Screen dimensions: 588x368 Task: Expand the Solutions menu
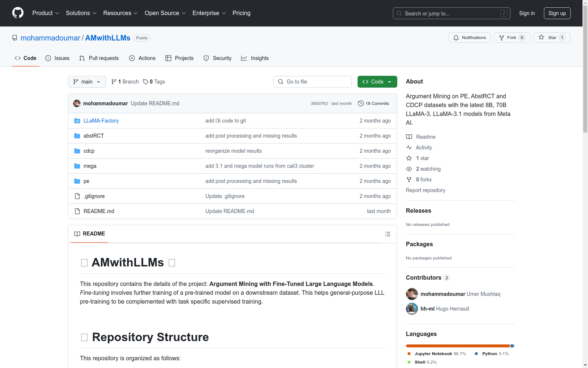pyautogui.click(x=81, y=13)
